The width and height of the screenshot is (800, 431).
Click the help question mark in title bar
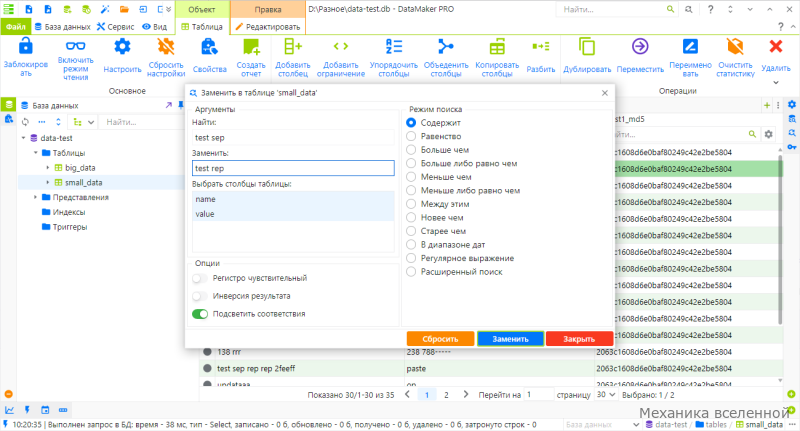710,9
